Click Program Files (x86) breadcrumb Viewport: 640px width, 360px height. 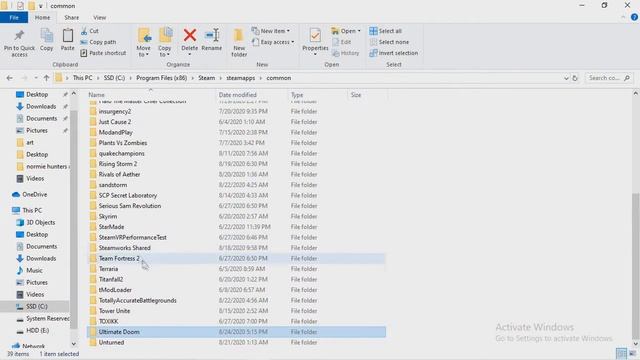[x=162, y=78]
